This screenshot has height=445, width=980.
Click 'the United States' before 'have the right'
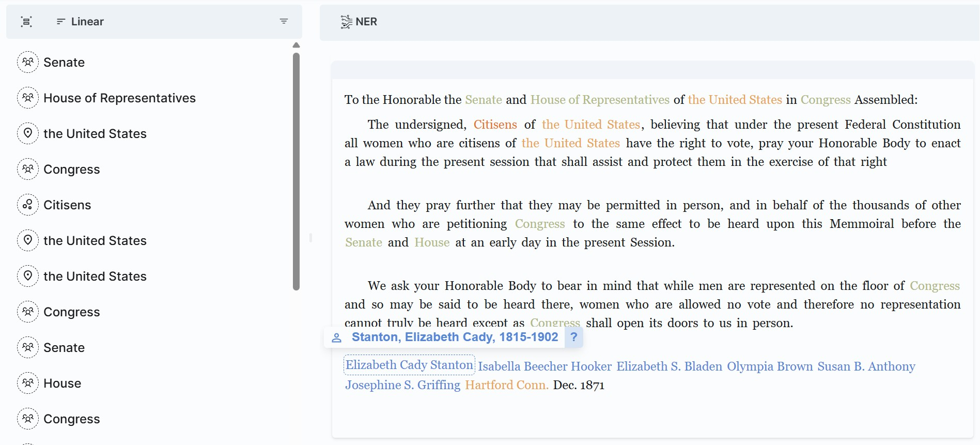571,143
